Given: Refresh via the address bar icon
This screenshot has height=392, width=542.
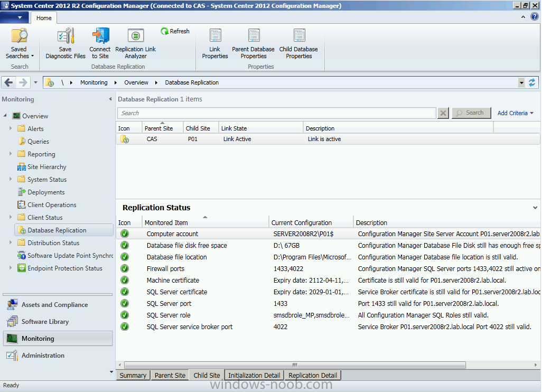Looking at the screenshot, I should click(x=532, y=82).
